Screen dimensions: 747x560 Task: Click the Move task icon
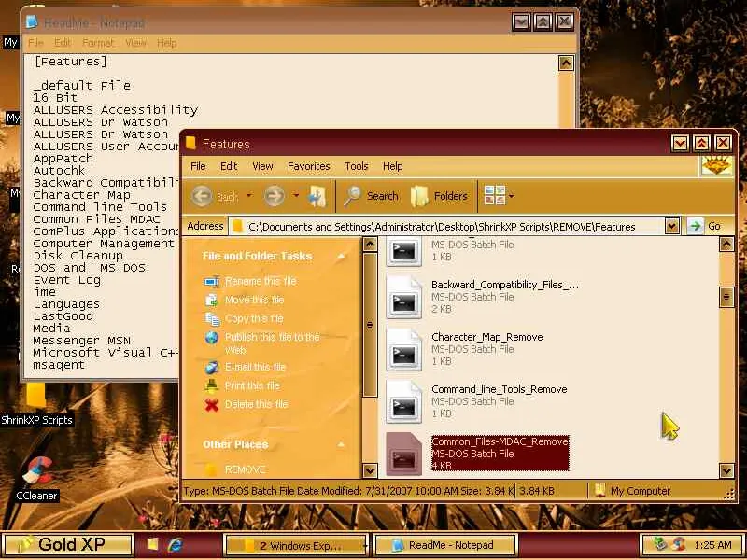pos(212,300)
